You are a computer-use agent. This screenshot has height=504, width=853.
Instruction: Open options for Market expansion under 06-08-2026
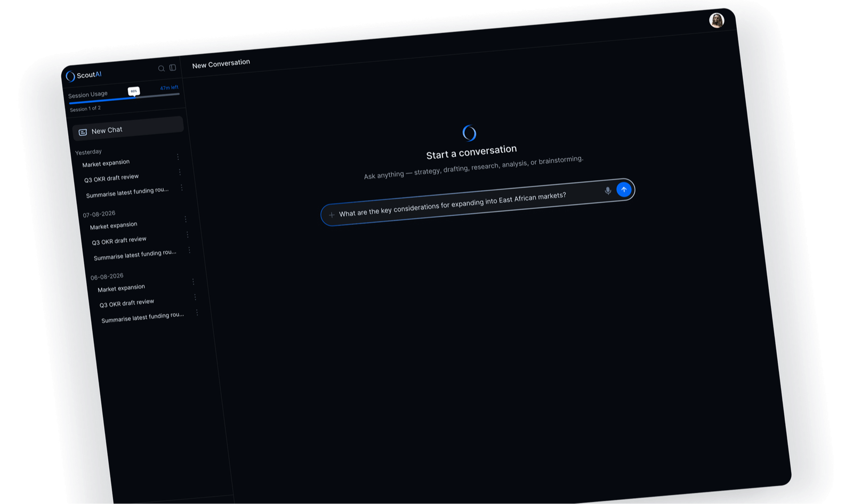(x=193, y=281)
